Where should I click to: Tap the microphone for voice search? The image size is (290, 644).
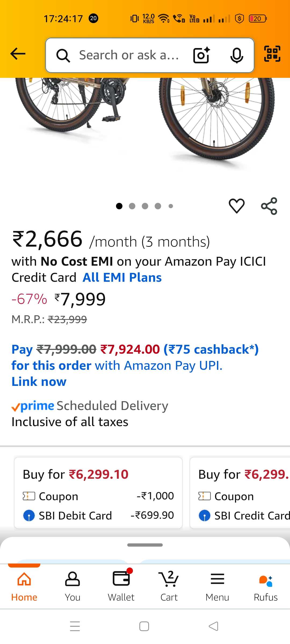[236, 55]
